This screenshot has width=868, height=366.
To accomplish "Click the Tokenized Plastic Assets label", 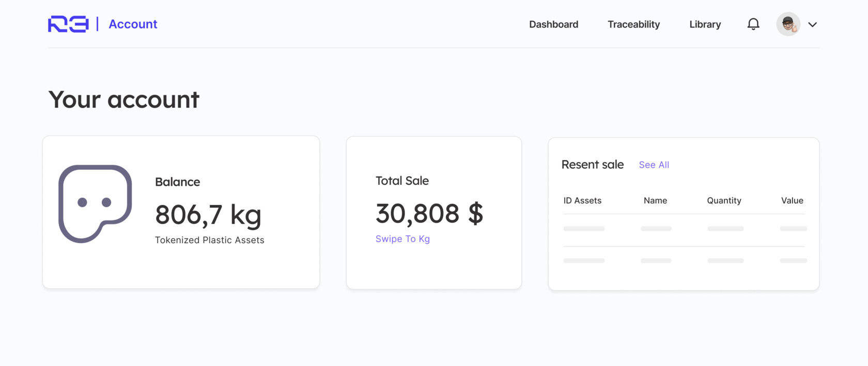I will (209, 240).
